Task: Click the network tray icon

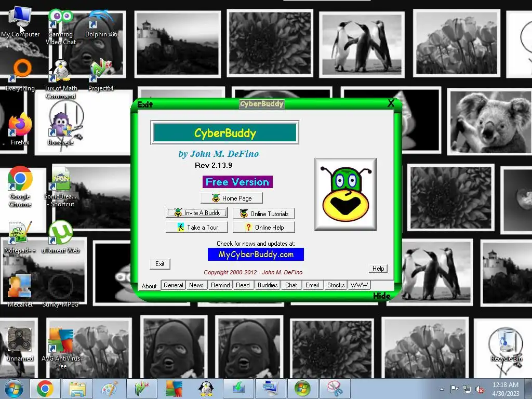Action: tap(467, 389)
